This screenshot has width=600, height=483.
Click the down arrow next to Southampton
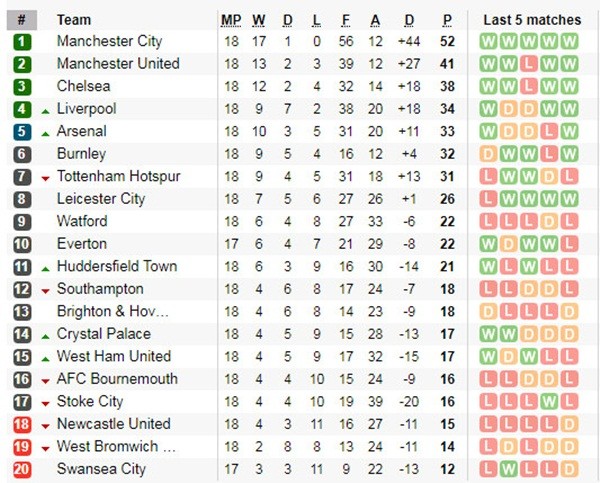[45, 290]
